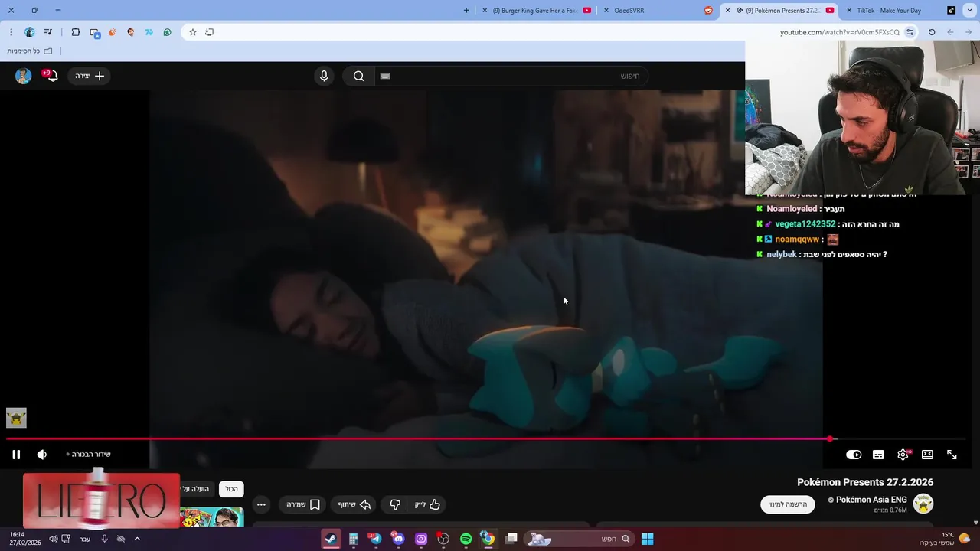
Task: Switch to the TikTok - Make Your Day tab
Action: (x=900, y=11)
